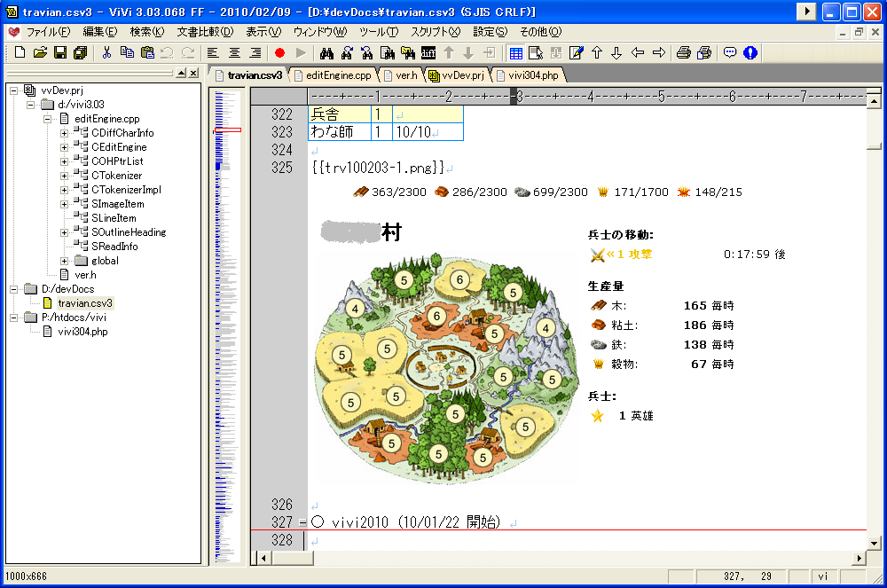This screenshot has width=887, height=588.
Task: Expand the CTokenizer class node
Action: click(65, 176)
